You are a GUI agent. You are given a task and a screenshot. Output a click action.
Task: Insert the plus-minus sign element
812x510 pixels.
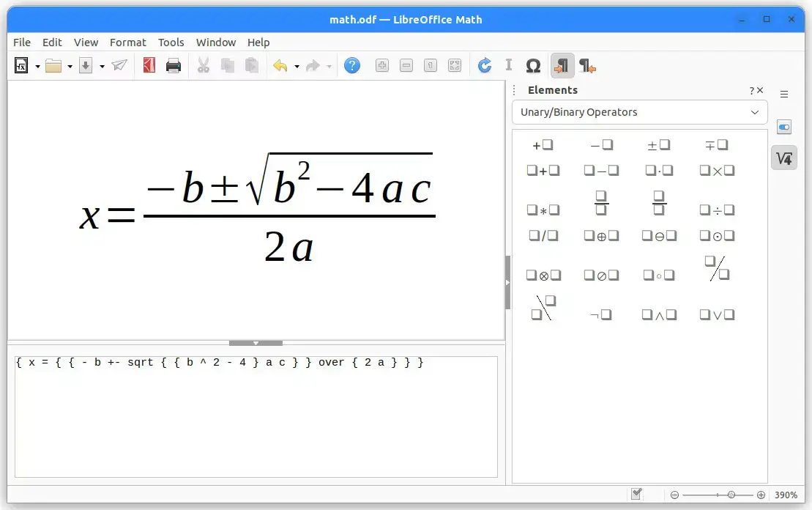pos(659,145)
